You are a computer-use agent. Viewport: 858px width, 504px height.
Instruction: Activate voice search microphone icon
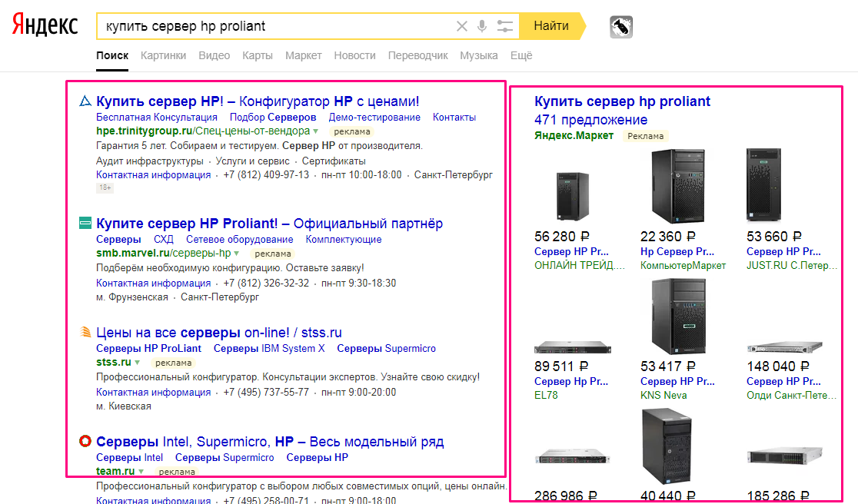482,26
